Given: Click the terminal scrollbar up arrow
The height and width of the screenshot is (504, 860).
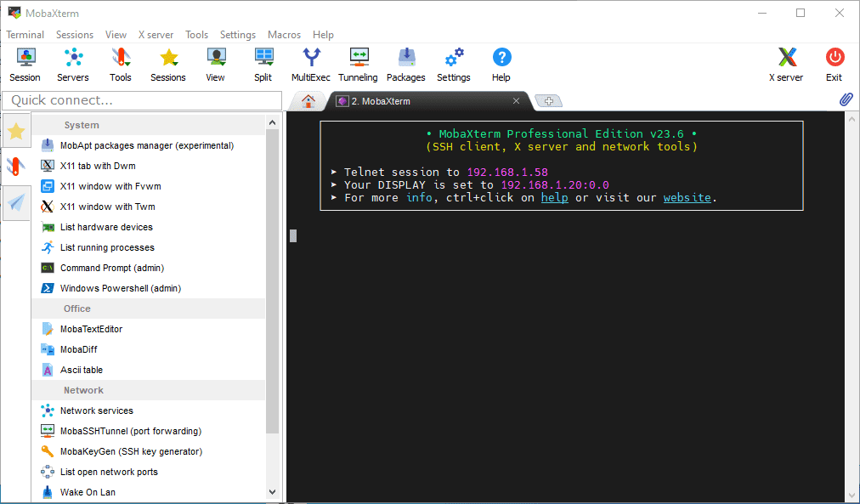Looking at the screenshot, I should pos(852,118).
